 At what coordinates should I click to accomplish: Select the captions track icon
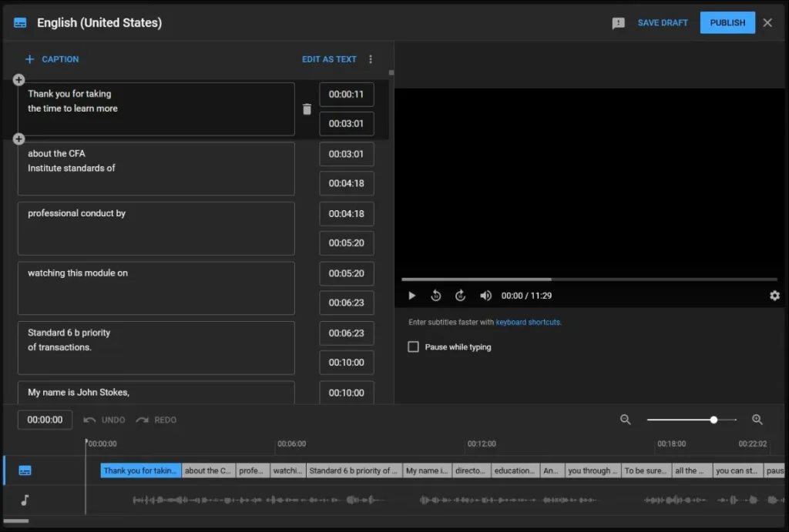[x=25, y=470]
